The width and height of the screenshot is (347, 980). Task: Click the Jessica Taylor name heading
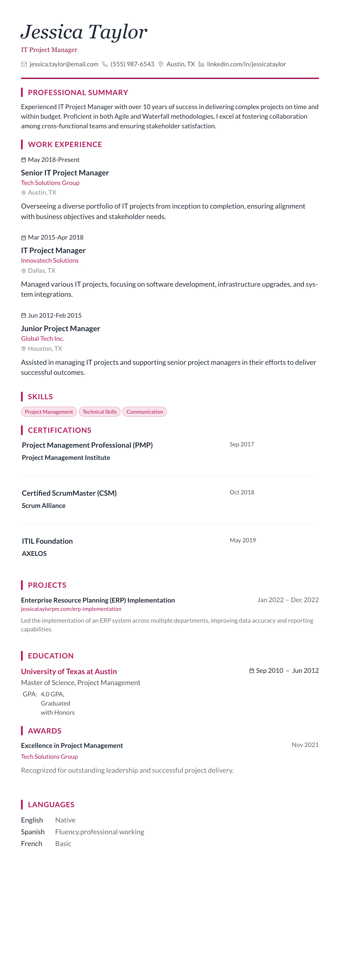tap(84, 32)
